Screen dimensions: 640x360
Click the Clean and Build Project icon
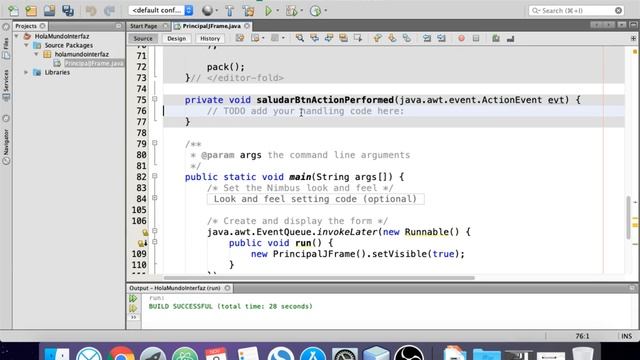[248, 11]
